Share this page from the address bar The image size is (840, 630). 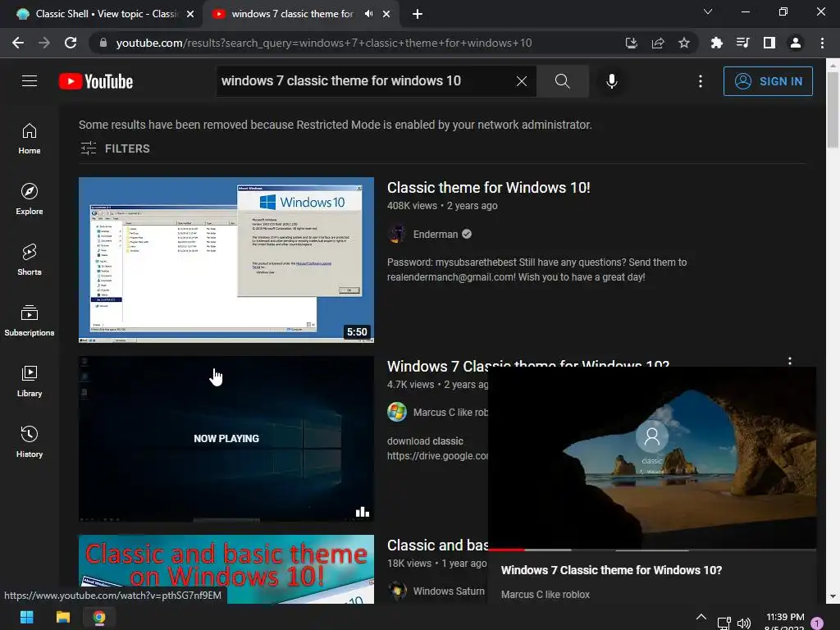[658, 43]
